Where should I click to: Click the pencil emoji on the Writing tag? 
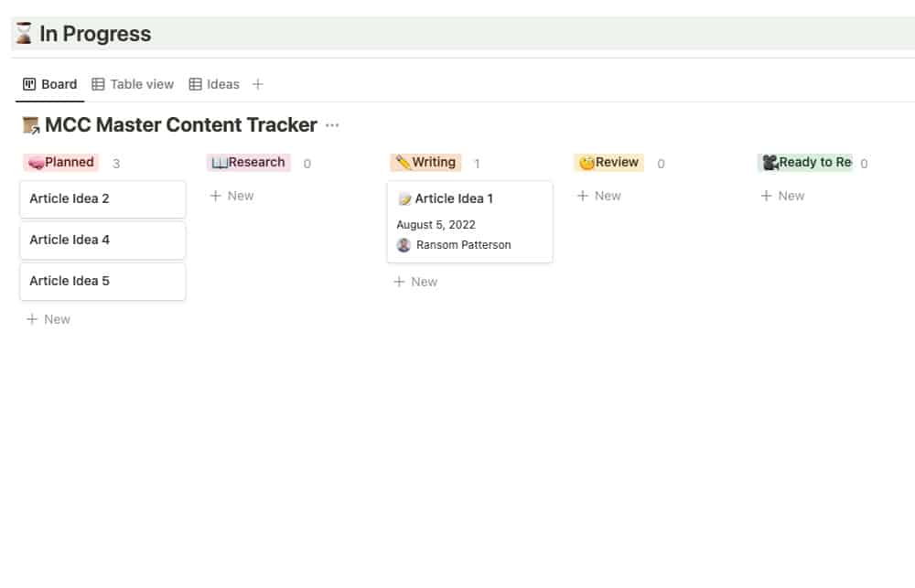coord(403,162)
